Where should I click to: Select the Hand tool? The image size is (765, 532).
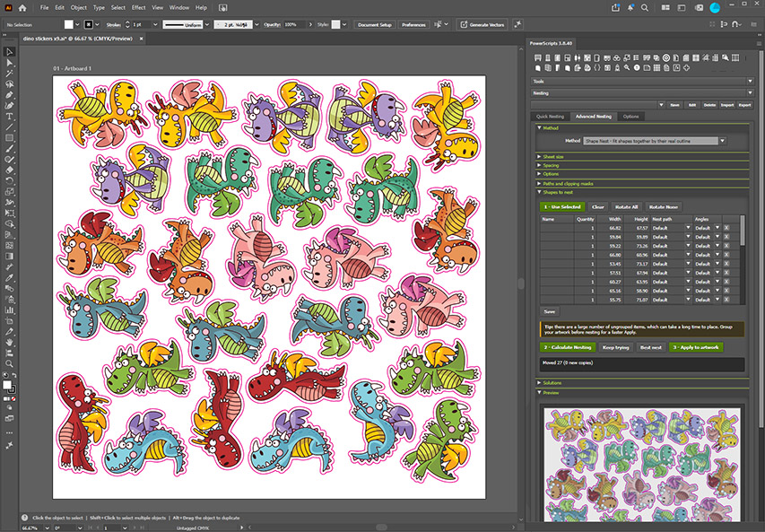pos(9,342)
